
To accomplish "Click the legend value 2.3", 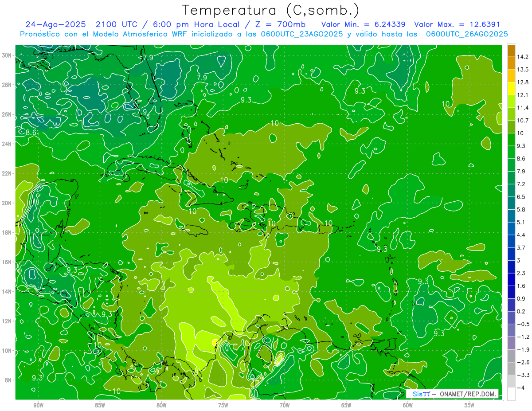I will point(521,273).
